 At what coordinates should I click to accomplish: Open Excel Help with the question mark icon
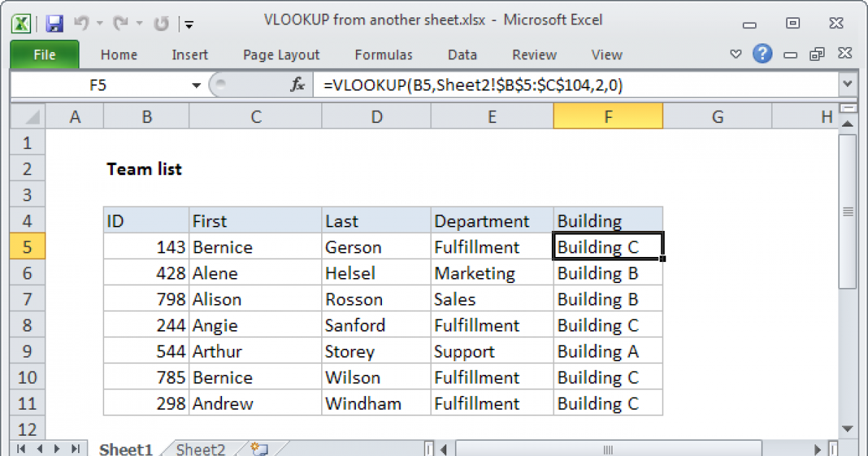pos(762,54)
